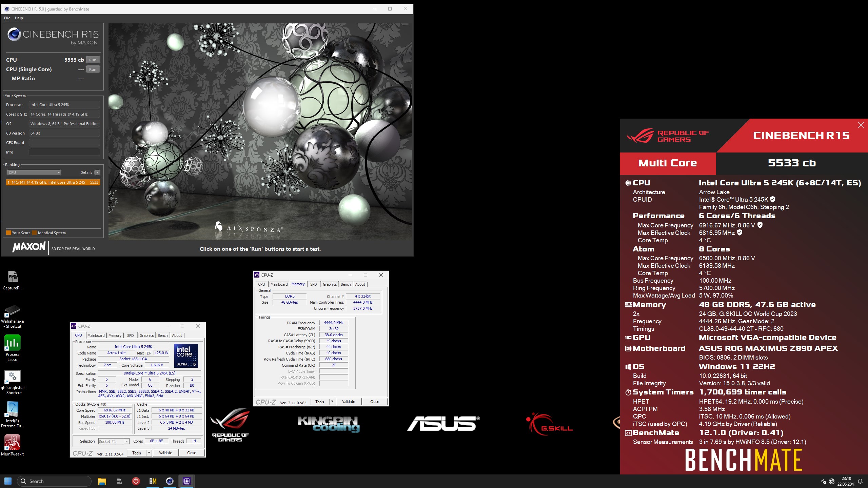Open File Explorer from taskbar
Image resolution: width=868 pixels, height=488 pixels.
pos(102,481)
